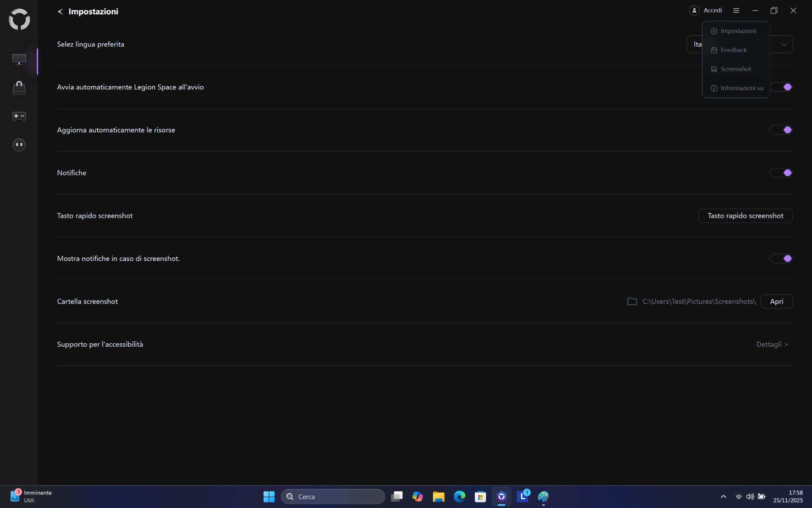Select Feedback from the dropdown menu
The width and height of the screenshot is (812, 508).
733,50
